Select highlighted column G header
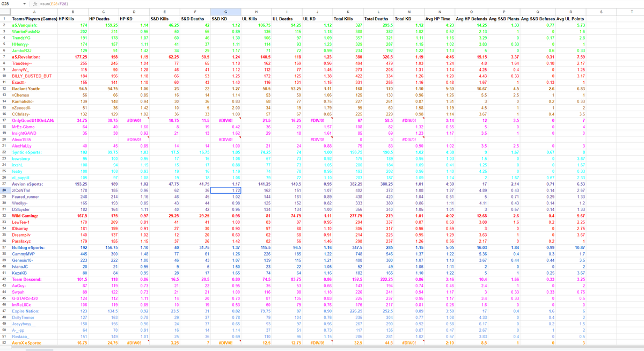This screenshot has height=351, width=644. coord(225,11)
